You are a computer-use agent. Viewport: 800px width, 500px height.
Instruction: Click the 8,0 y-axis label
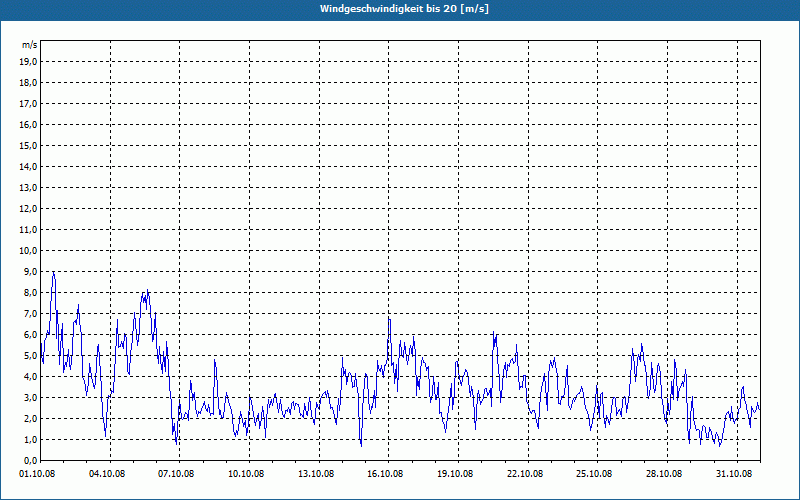[x=30, y=292]
